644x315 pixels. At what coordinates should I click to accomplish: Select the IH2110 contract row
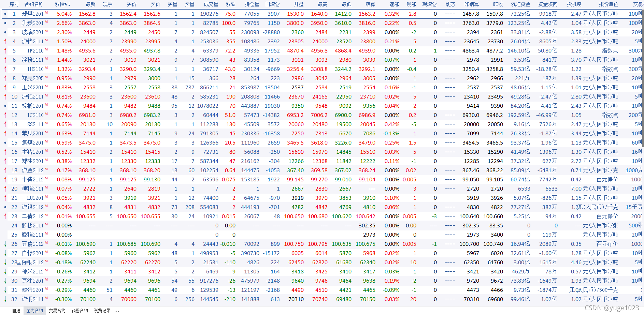point(322,69)
